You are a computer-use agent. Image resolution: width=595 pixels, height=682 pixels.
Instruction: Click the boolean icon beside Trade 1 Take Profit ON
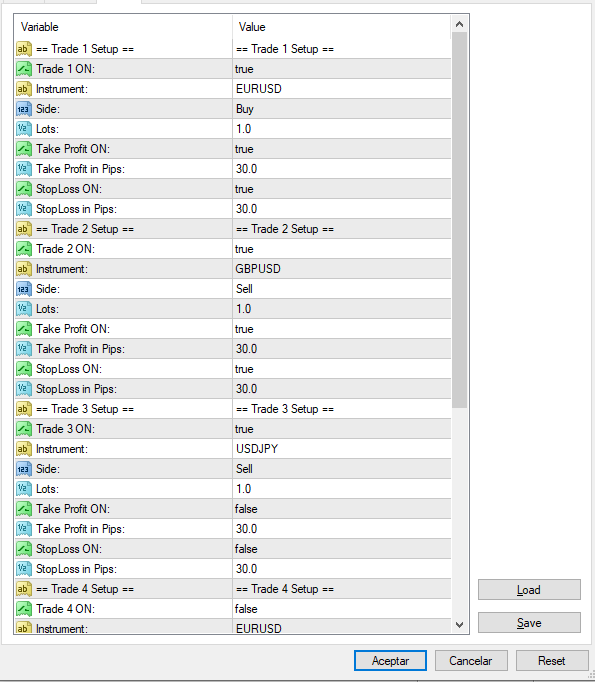pos(24,149)
